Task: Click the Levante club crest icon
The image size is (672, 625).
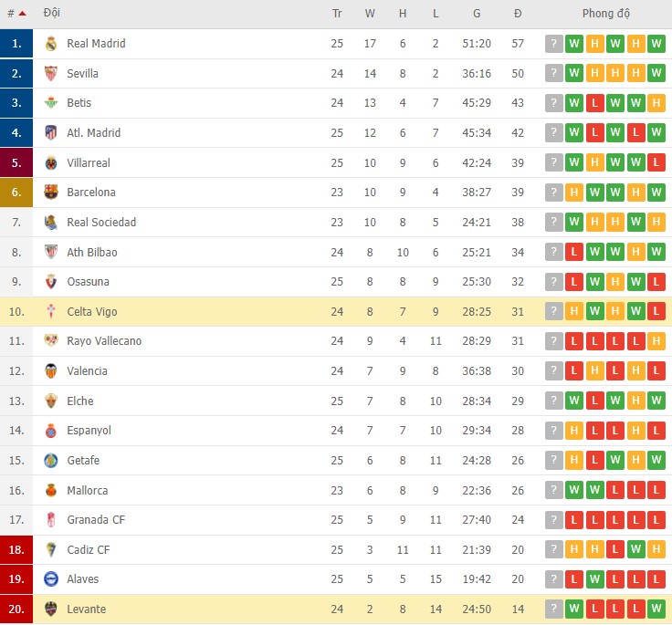Action: click(x=51, y=609)
